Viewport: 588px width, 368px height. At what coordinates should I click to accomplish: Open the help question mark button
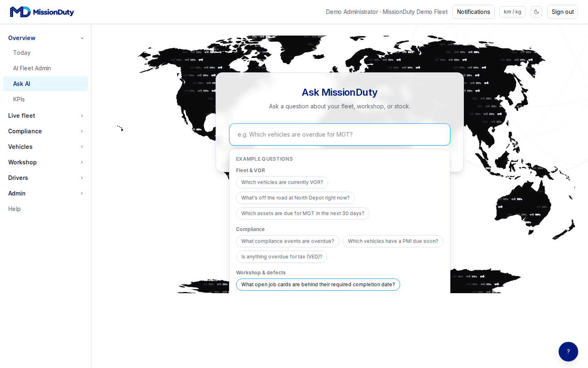(x=568, y=352)
